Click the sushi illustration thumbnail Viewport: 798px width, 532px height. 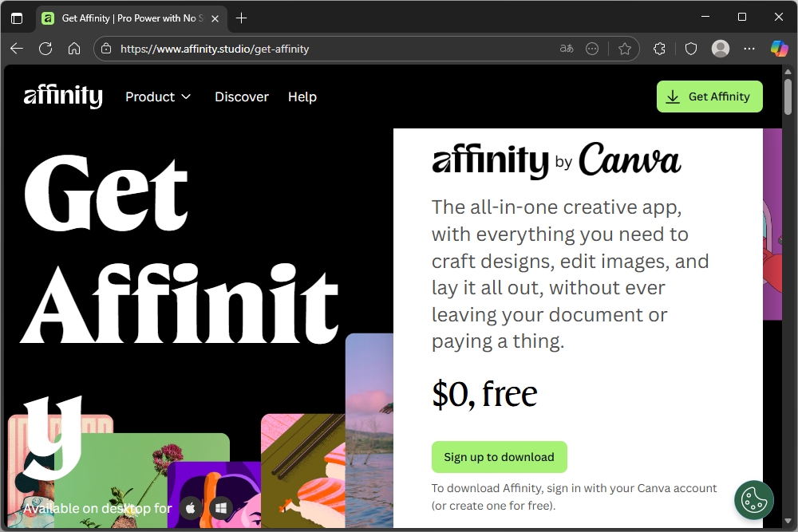point(302,471)
